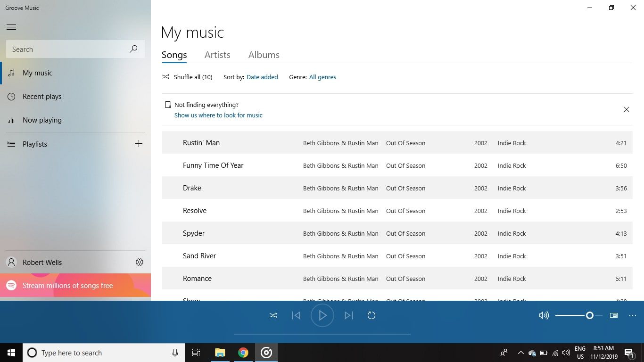
Task: Toggle shuffle in the playback bar
Action: point(273,315)
